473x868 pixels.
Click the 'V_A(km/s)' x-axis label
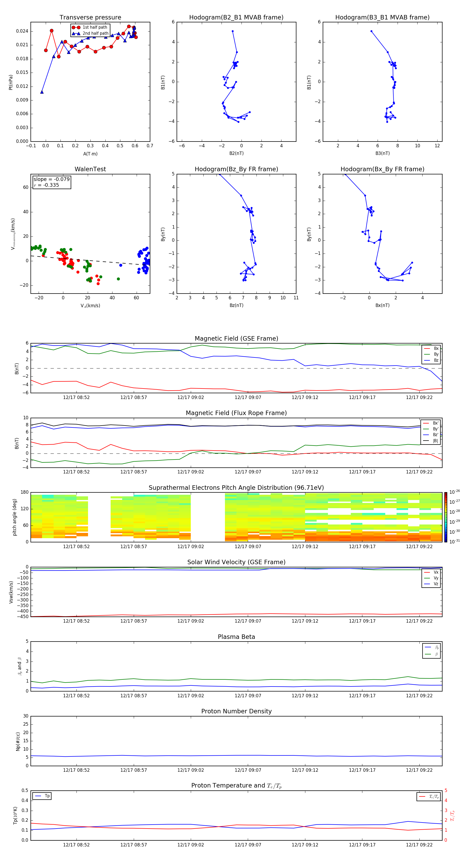90,306
